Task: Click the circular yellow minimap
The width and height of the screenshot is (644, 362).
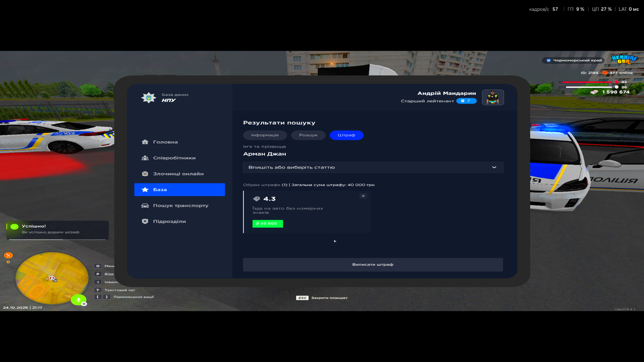Action: [52, 278]
